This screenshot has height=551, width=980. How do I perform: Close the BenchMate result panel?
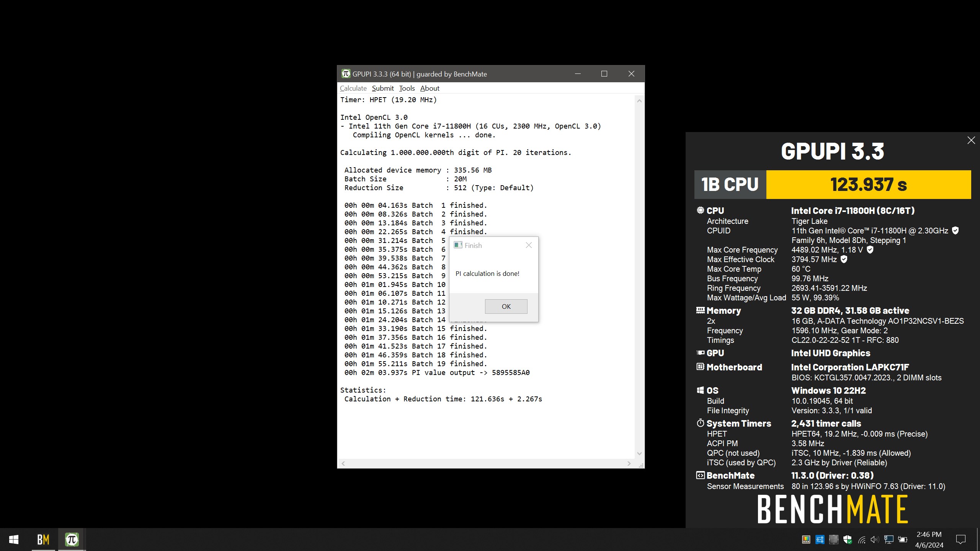(971, 140)
